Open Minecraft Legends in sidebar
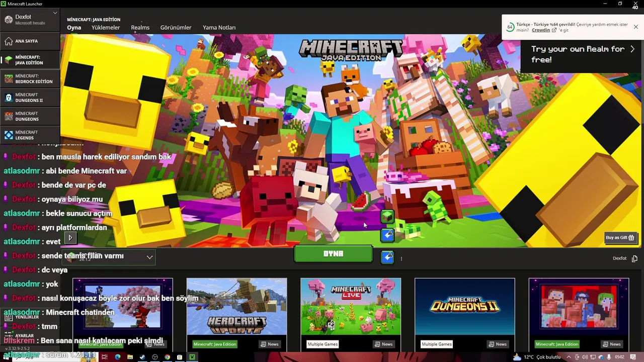The height and width of the screenshot is (362, 644). click(x=30, y=135)
